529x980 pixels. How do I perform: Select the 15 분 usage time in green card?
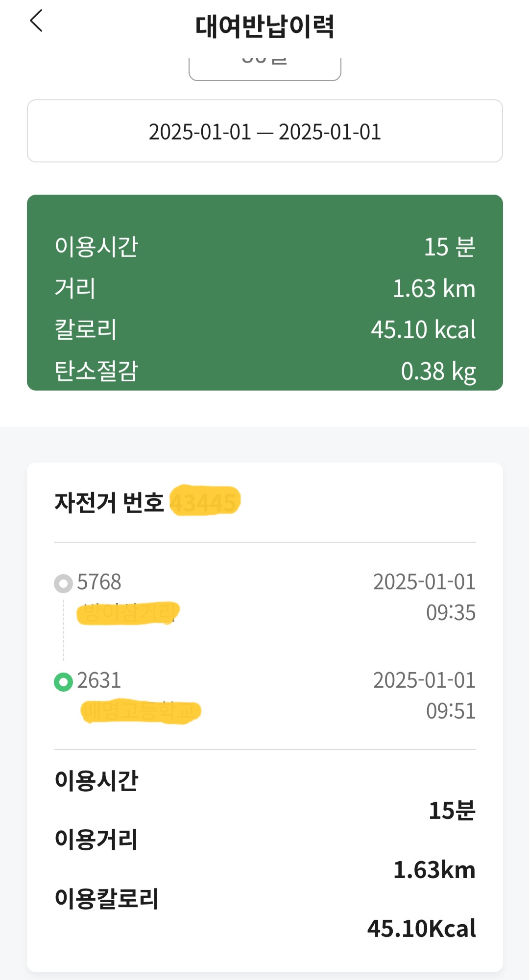(x=449, y=247)
